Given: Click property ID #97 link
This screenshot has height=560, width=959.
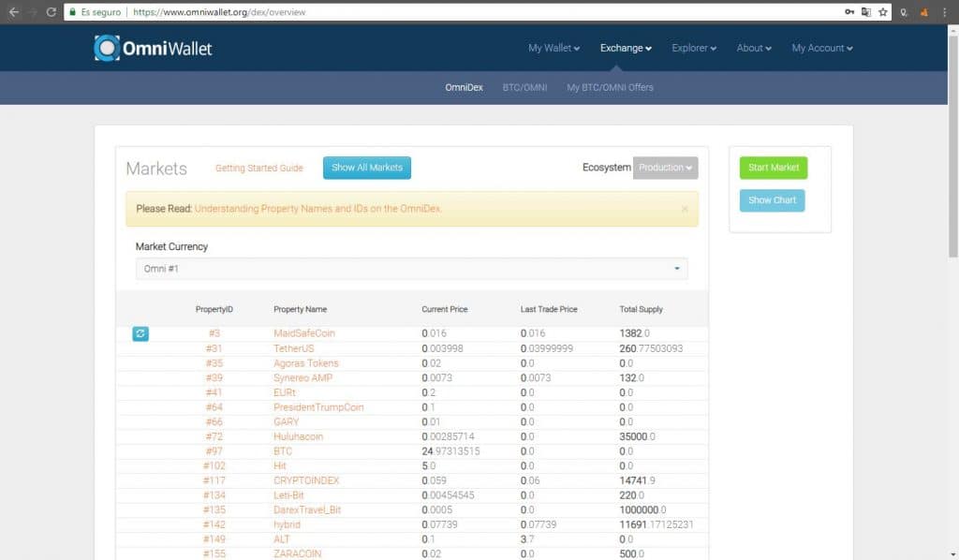Looking at the screenshot, I should coord(214,451).
